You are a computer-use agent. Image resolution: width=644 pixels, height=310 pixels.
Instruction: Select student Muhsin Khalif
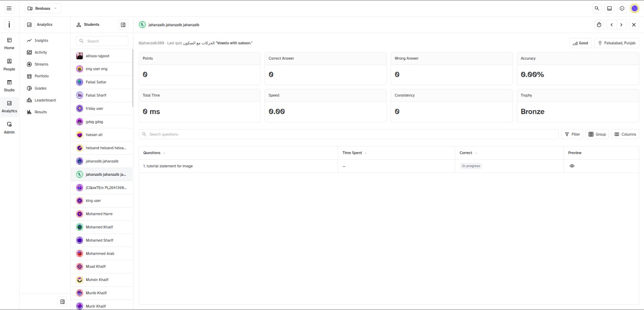[x=102, y=280]
